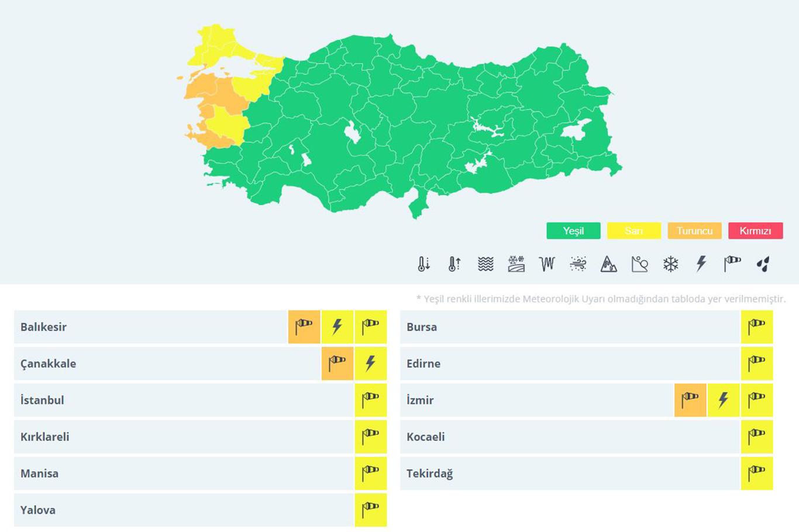Select the temperature rise warning icon
Viewport: 799px width, 532px height.
tap(454, 264)
